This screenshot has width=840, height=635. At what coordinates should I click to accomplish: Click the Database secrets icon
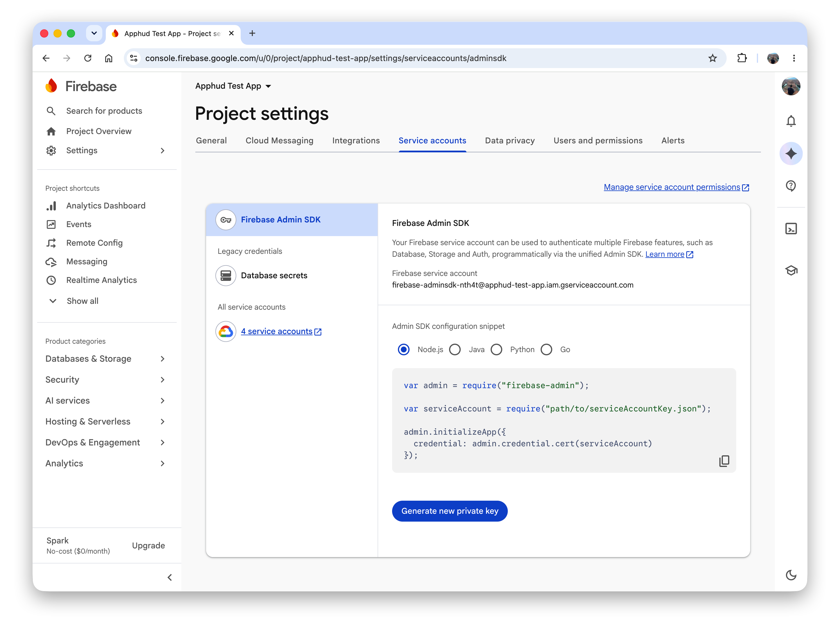226,276
